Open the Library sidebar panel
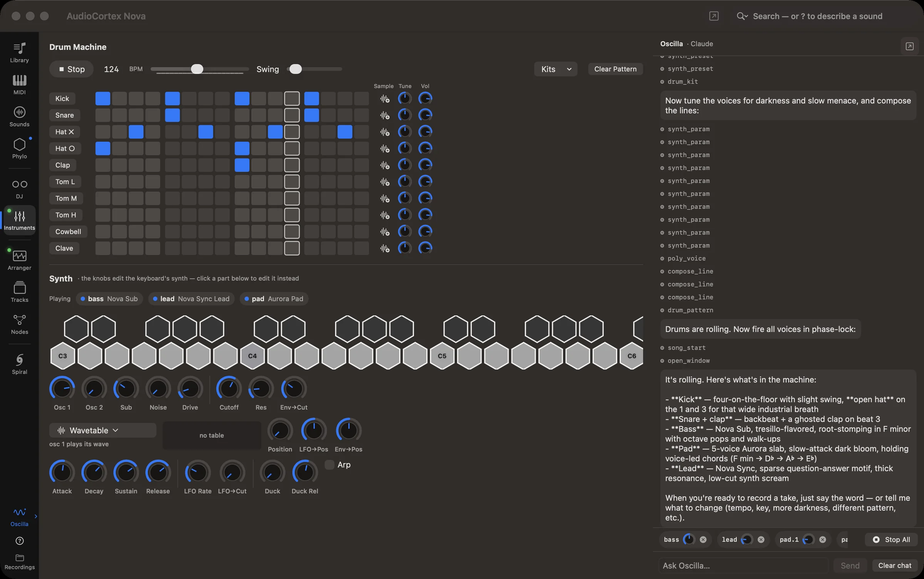This screenshot has width=924, height=579. click(x=19, y=53)
